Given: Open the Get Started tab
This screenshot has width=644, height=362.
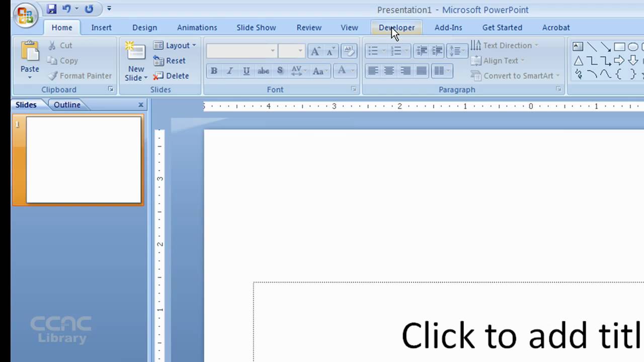Looking at the screenshot, I should 502,28.
